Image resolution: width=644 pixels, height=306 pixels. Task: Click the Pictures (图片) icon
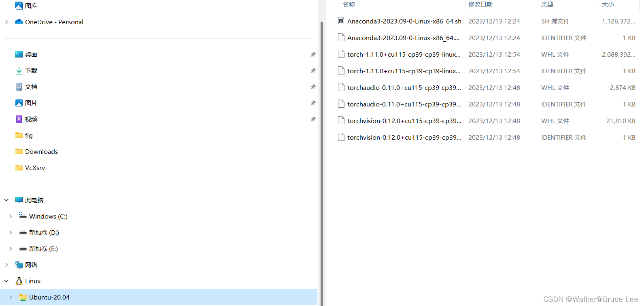tap(19, 103)
